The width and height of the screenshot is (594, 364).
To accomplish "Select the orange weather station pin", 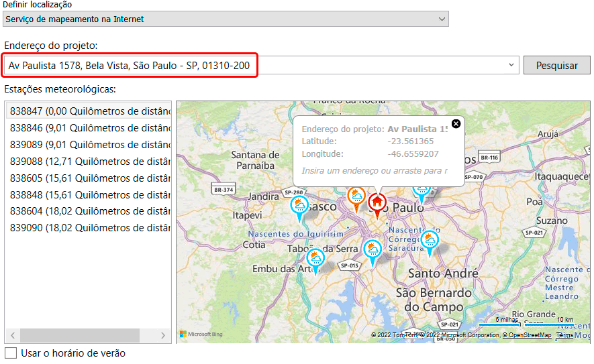I will (x=356, y=197).
